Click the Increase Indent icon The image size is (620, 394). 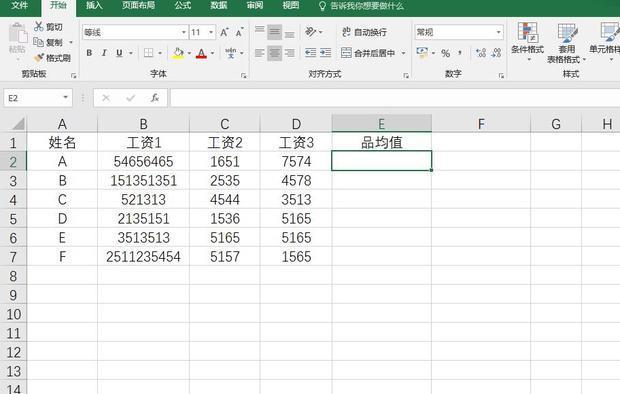(325, 53)
